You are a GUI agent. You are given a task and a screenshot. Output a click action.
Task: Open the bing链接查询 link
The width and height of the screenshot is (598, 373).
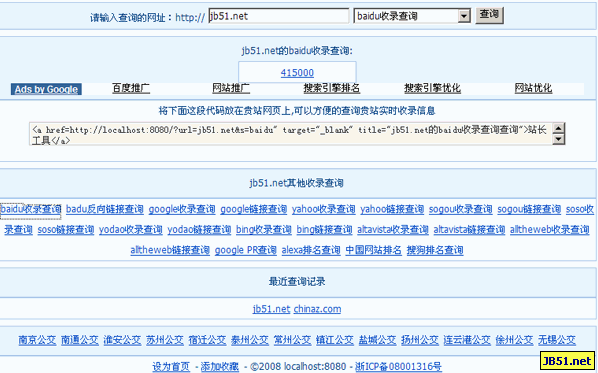tap(325, 230)
